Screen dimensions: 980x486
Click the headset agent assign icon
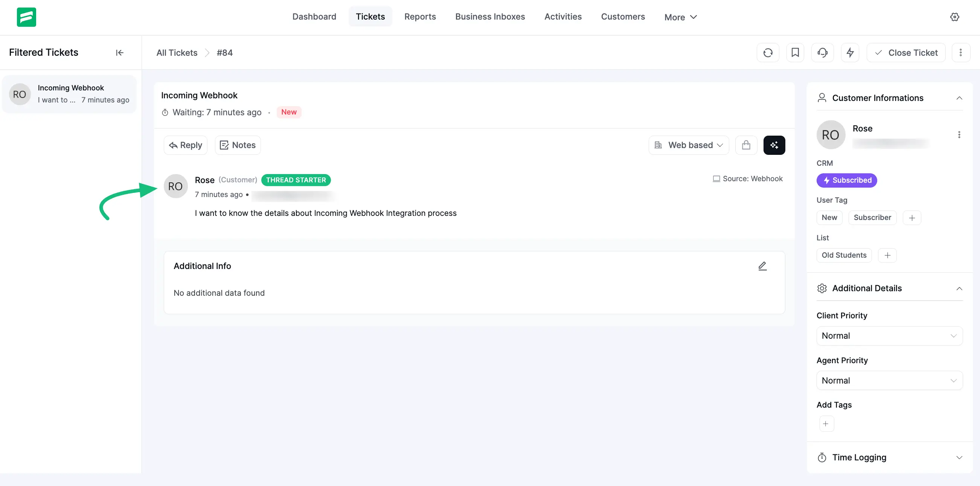click(823, 52)
